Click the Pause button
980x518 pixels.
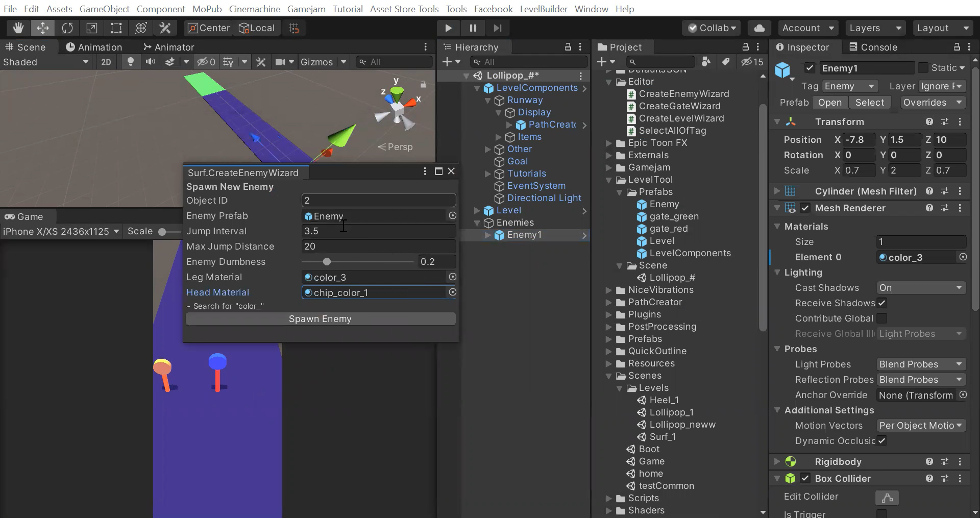point(473,28)
